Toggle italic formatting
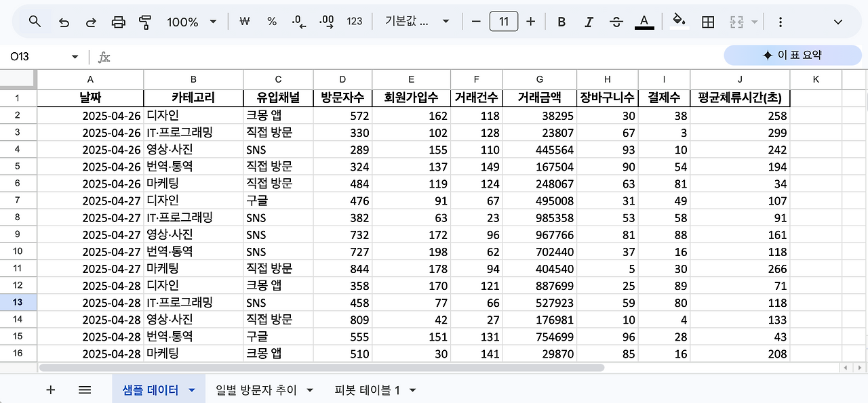Viewport: 868px width, 403px height. [589, 21]
